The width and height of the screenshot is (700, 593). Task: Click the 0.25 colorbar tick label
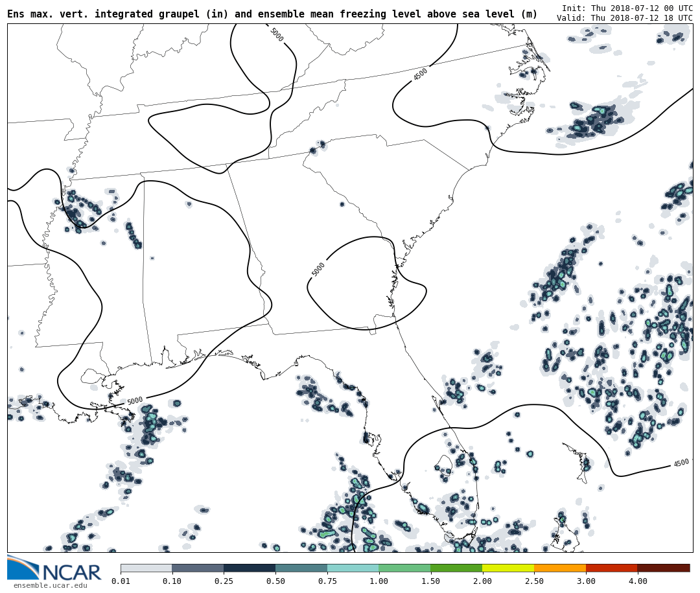pos(224,581)
